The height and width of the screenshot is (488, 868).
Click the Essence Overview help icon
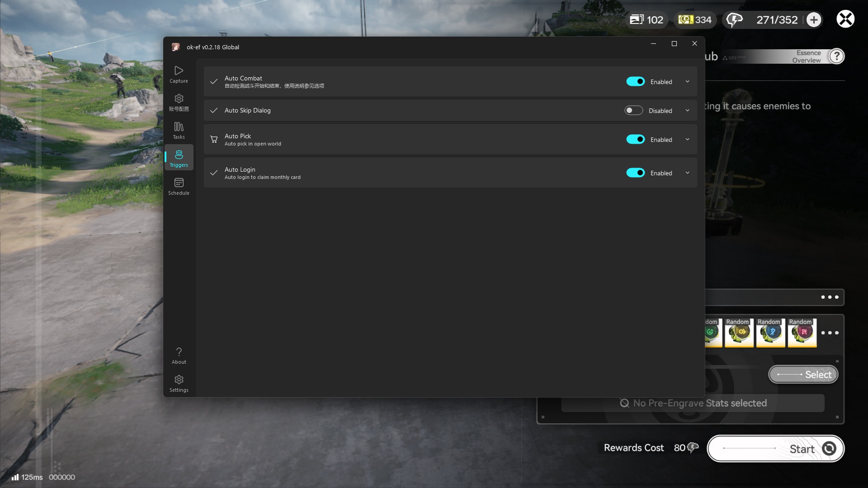(x=836, y=56)
